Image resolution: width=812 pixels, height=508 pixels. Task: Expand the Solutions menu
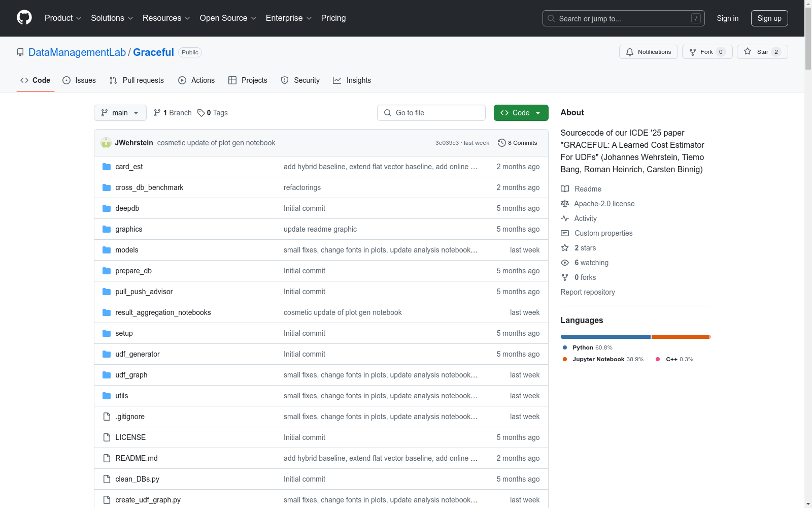click(112, 18)
